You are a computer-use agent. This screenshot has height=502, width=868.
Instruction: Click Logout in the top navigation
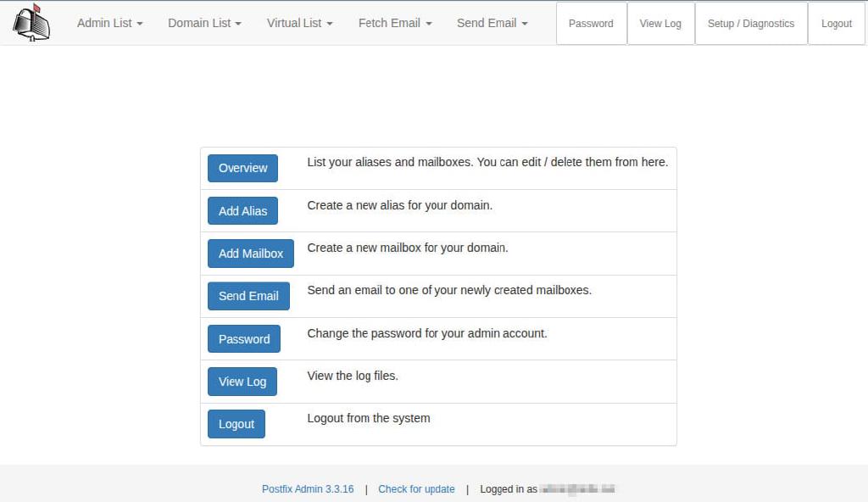point(836,23)
